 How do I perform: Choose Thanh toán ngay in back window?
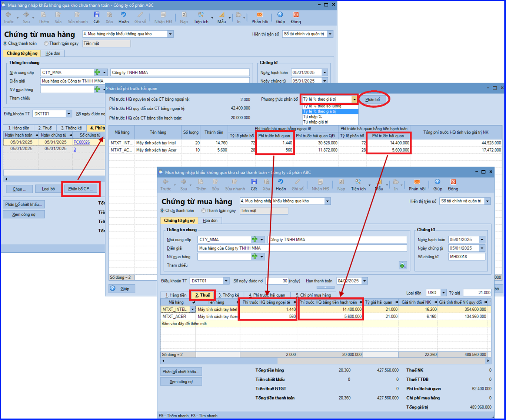[46, 43]
